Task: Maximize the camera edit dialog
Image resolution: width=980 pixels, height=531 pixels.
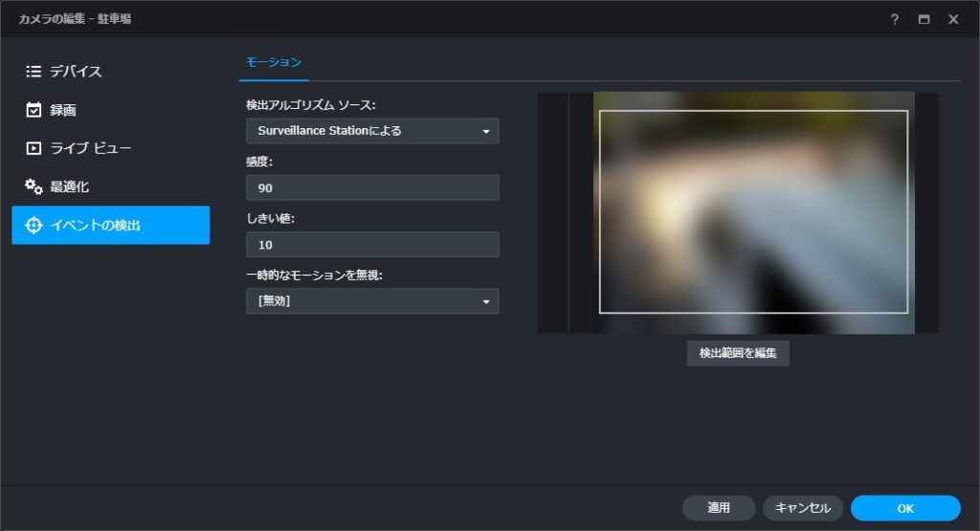Action: click(x=924, y=19)
